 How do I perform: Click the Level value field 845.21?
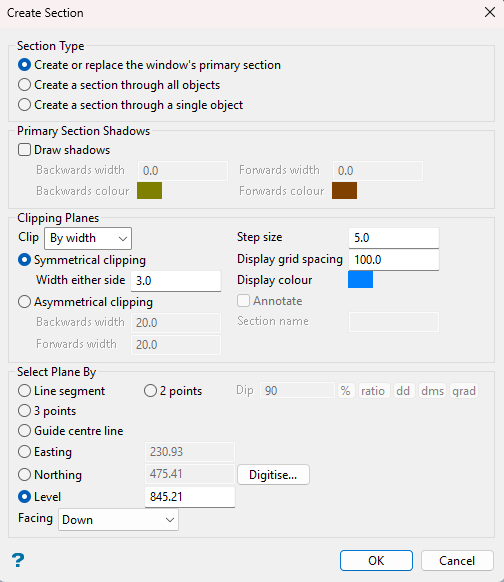click(190, 497)
